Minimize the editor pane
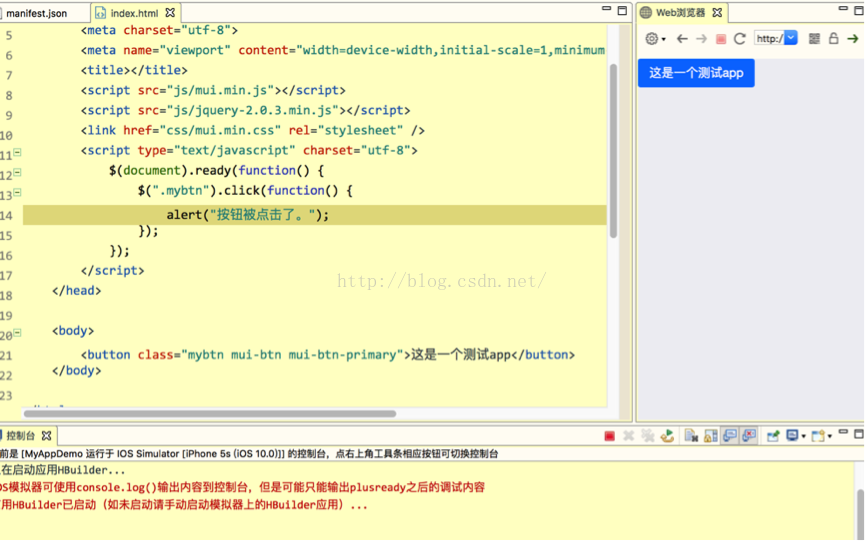865x541 pixels. point(606,9)
